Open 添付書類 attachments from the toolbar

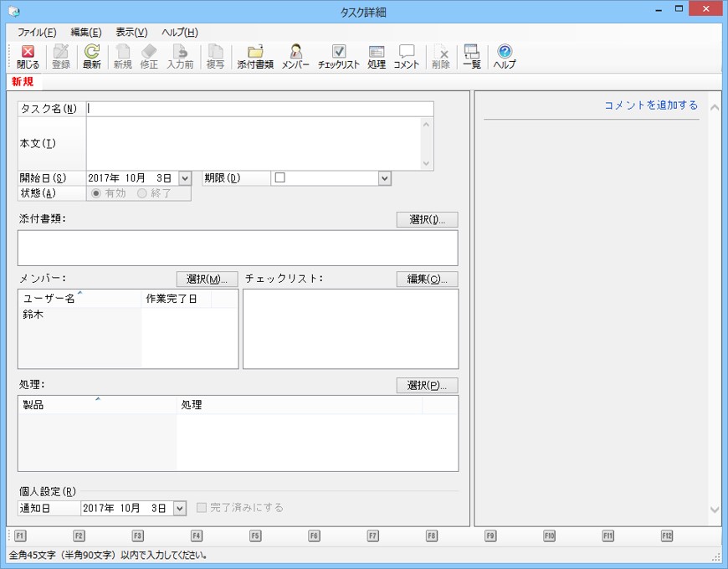point(255,57)
